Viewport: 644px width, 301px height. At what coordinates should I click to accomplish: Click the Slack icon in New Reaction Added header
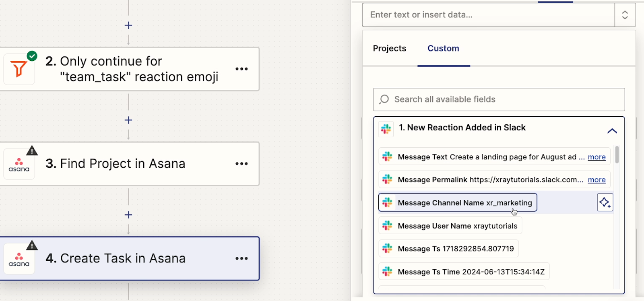[386, 129]
